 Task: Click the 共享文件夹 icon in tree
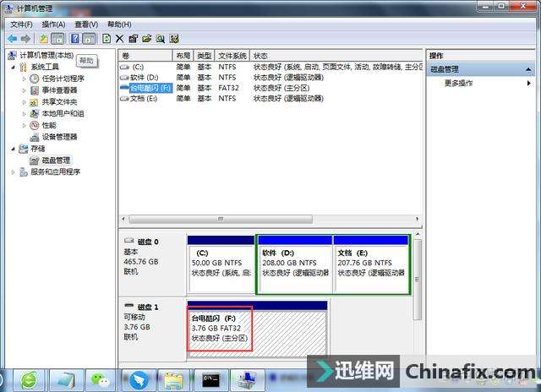(34, 102)
